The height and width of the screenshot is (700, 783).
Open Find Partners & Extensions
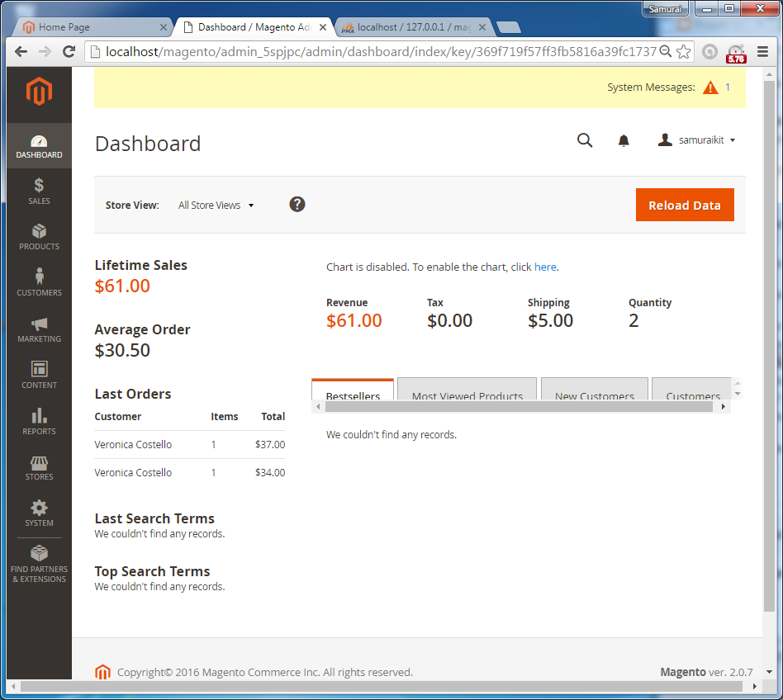click(39, 565)
